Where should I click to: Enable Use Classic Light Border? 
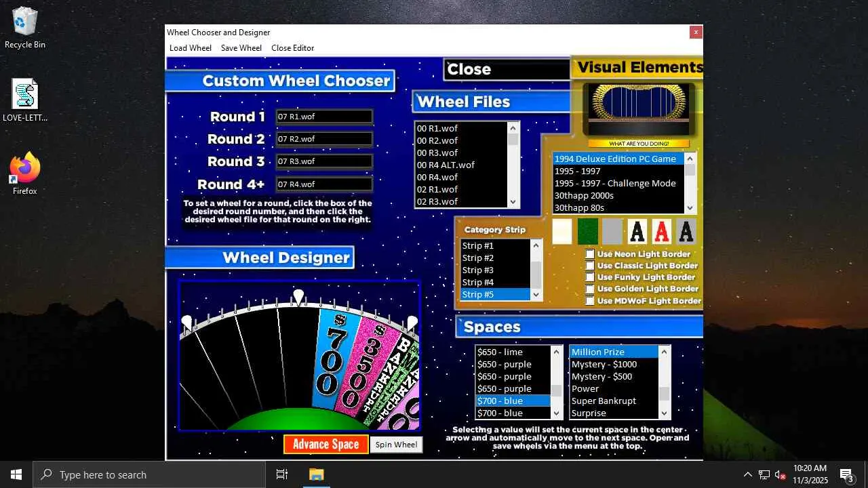coord(590,266)
